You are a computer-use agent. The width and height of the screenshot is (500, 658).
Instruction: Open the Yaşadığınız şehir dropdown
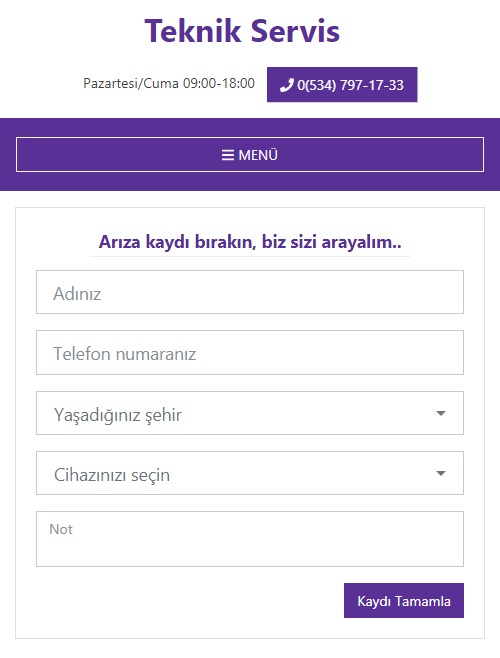point(250,413)
